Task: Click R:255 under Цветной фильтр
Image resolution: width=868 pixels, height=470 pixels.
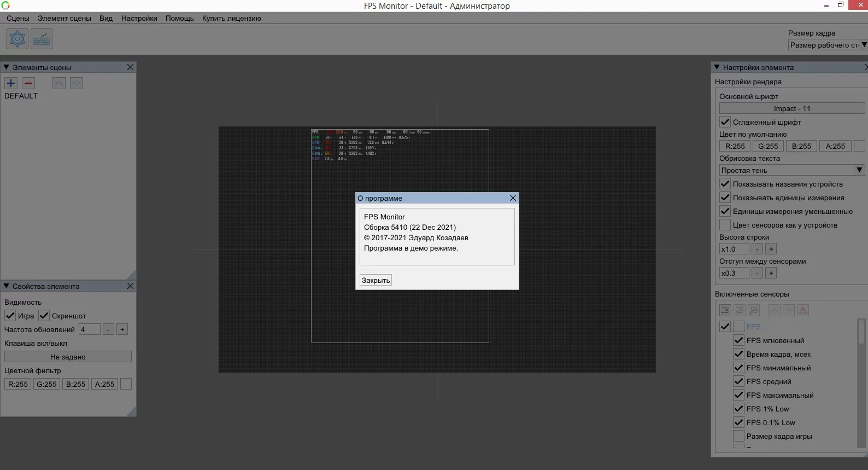Action: click(x=18, y=384)
